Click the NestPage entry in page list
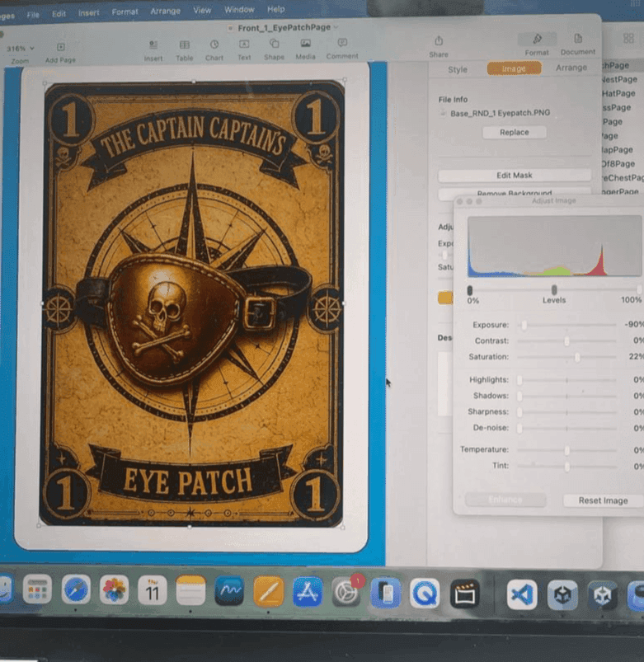644x662 pixels. click(x=619, y=79)
